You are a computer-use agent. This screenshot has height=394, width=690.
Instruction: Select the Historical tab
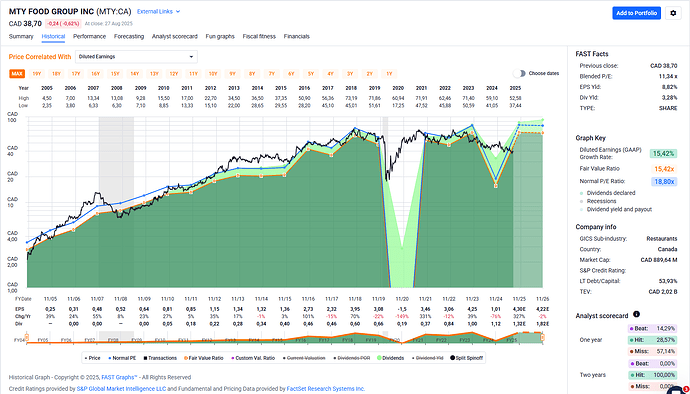click(53, 37)
